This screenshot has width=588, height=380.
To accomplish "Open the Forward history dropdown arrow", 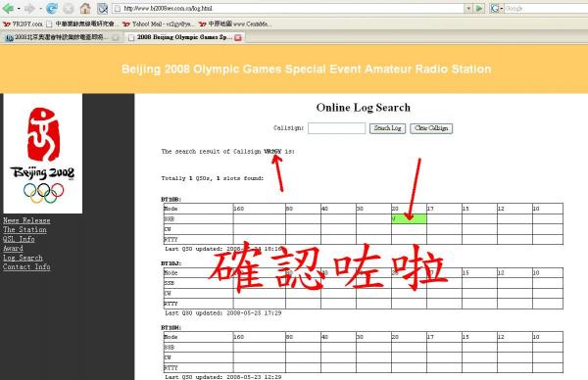I will (x=40, y=8).
